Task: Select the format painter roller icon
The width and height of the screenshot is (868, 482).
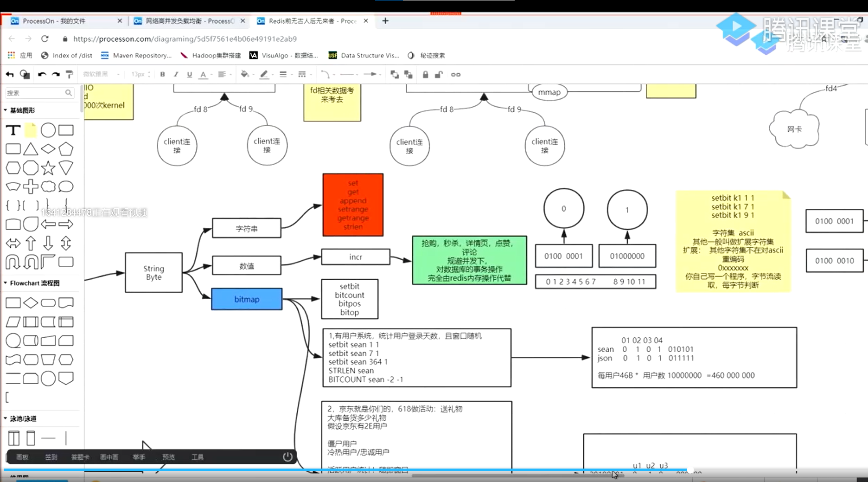Action: coord(70,74)
